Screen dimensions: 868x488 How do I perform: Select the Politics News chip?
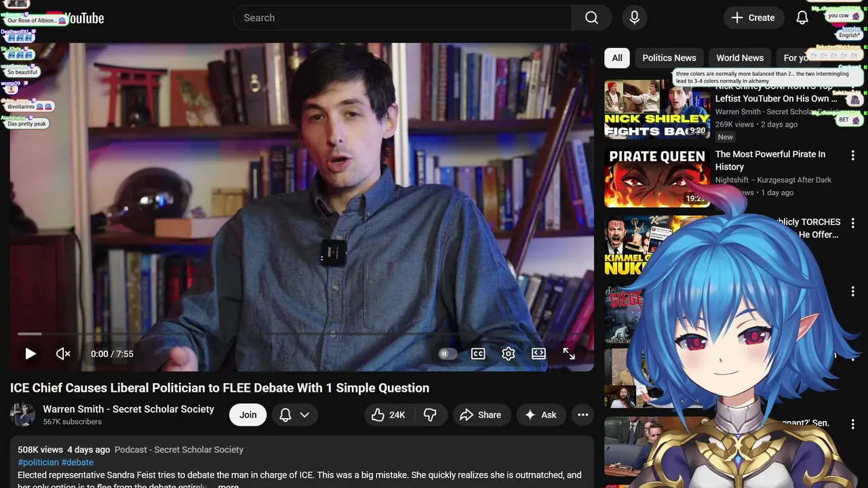tap(669, 58)
